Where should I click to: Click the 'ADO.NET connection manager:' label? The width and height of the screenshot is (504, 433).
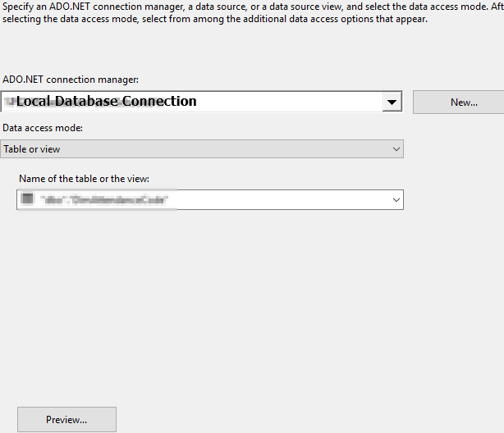71,80
